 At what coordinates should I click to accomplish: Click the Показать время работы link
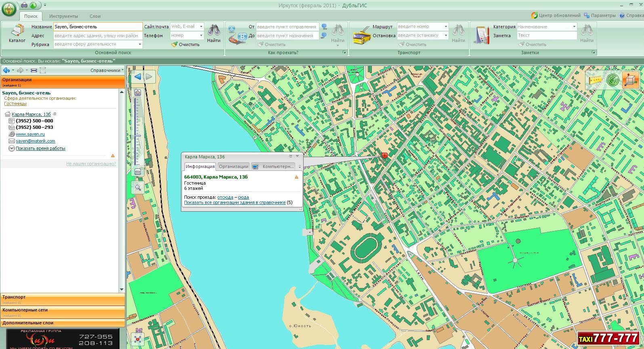pos(40,148)
